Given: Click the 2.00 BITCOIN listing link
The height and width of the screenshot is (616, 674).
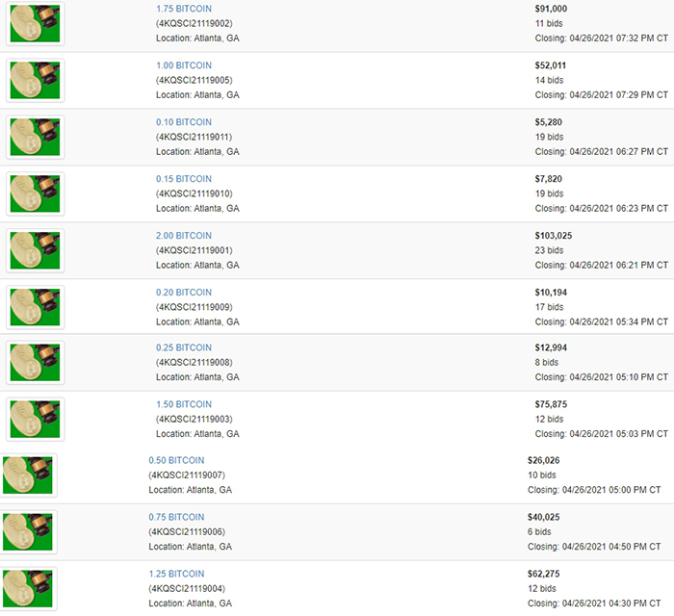Looking at the screenshot, I should point(183,236).
